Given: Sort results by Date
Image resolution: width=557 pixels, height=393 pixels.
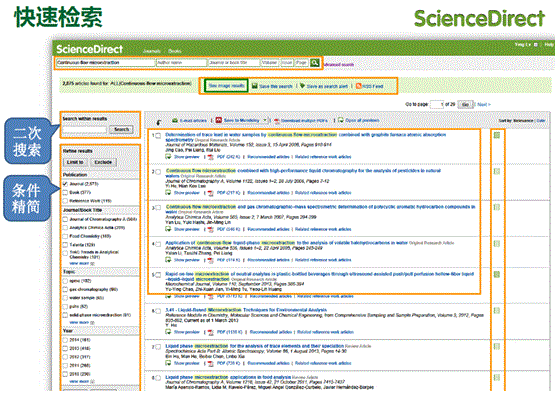Looking at the screenshot, I should 541,121.
